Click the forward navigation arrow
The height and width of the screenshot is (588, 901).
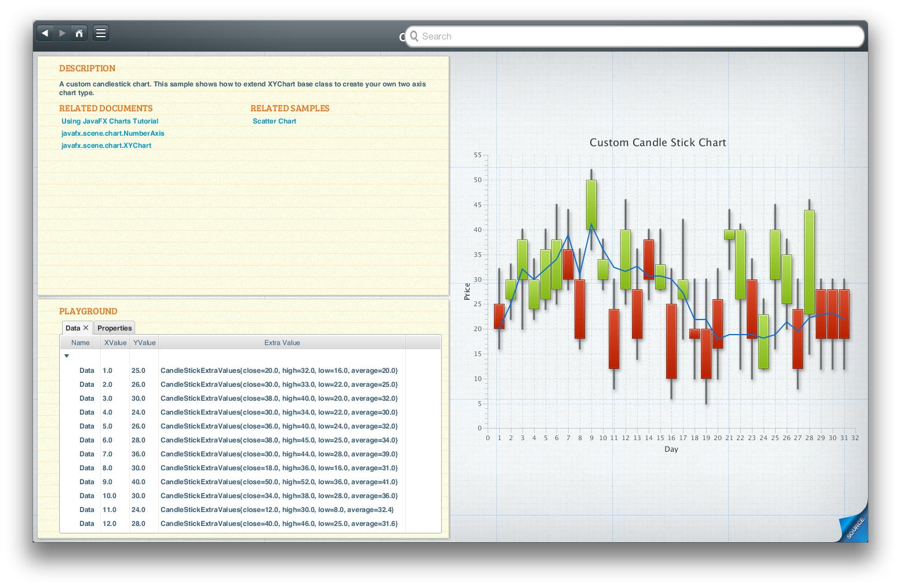point(62,33)
